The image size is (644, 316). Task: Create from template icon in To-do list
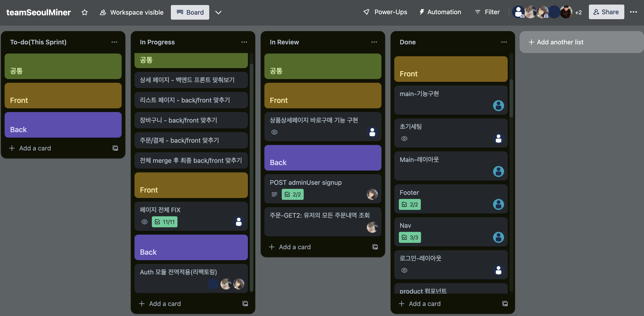(115, 148)
